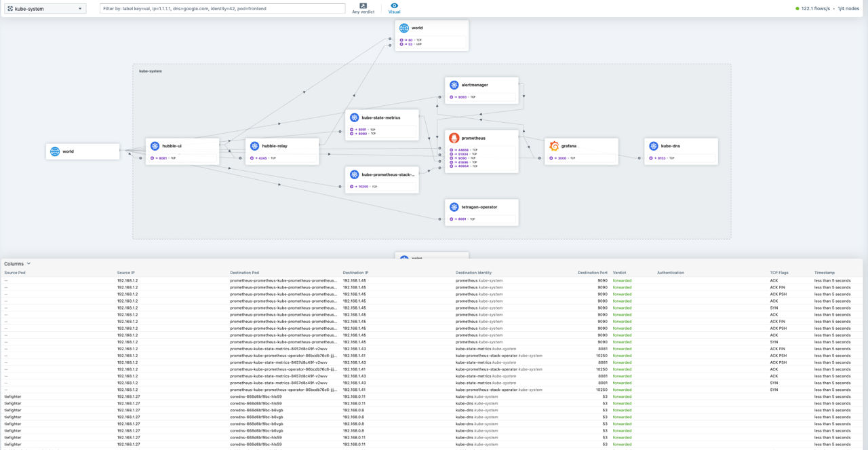868x450 pixels.
Task: Click the 122.1 flows/s indicator
Action: [x=816, y=9]
